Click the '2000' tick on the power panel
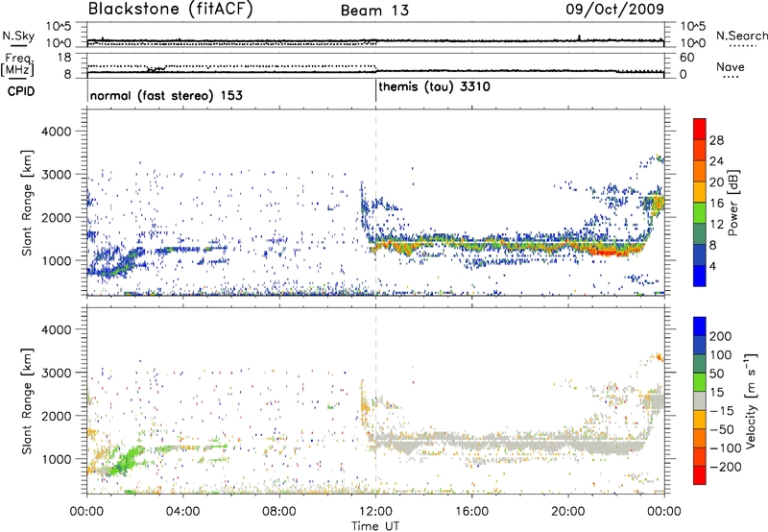The image size is (768, 532). click(x=56, y=217)
